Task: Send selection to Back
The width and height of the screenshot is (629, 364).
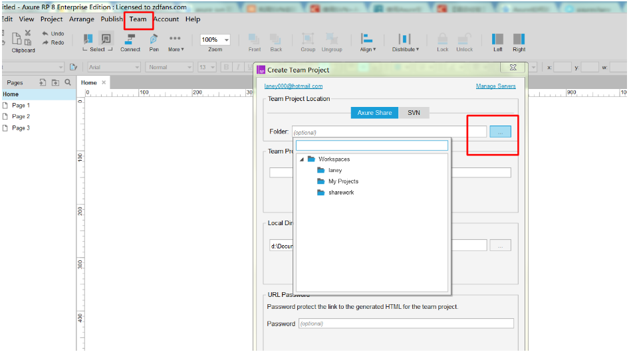Action: tap(276, 43)
